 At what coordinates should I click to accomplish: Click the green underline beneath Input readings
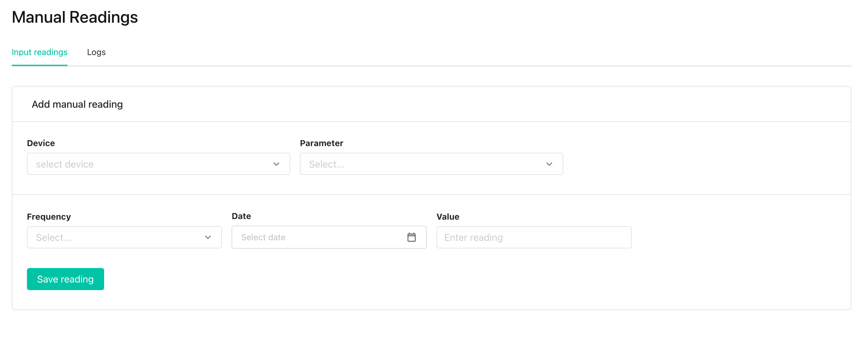[x=39, y=65]
